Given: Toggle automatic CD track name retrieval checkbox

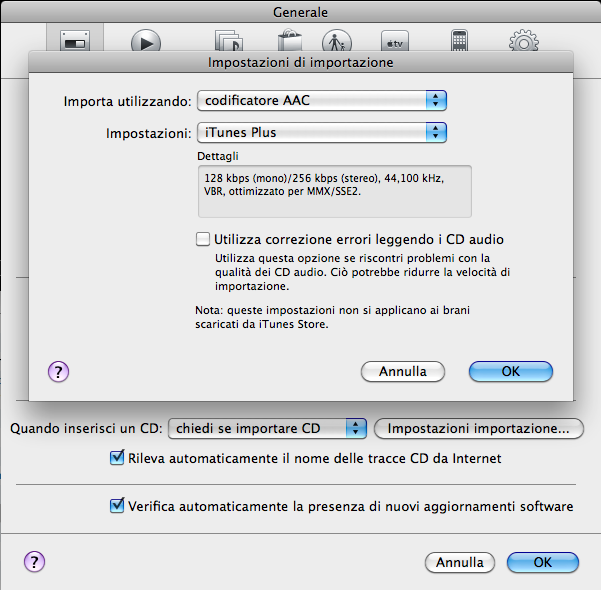Looking at the screenshot, I should coord(117,458).
